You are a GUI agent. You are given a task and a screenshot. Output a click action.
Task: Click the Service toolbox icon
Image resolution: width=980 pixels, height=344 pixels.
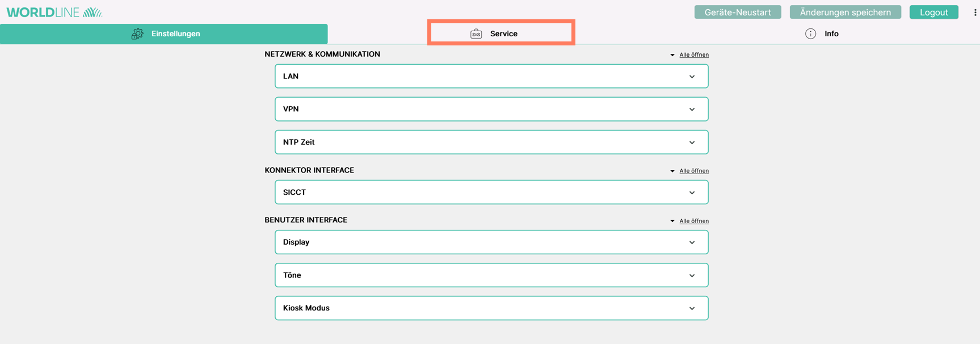476,34
